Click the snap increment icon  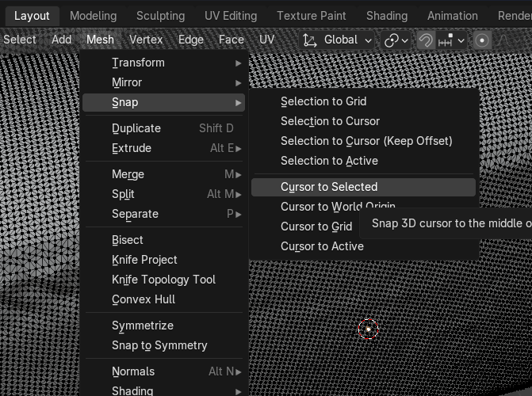pyautogui.click(x=445, y=40)
